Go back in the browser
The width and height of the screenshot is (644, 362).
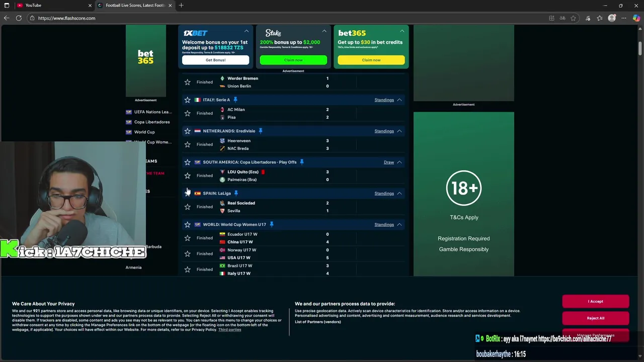[7, 18]
